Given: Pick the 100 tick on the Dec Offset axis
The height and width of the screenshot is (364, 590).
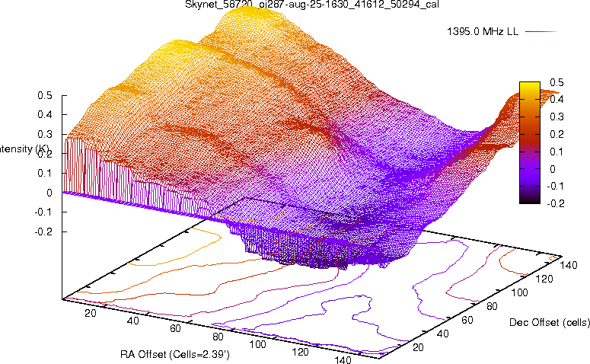Looking at the screenshot, I should point(519,292).
